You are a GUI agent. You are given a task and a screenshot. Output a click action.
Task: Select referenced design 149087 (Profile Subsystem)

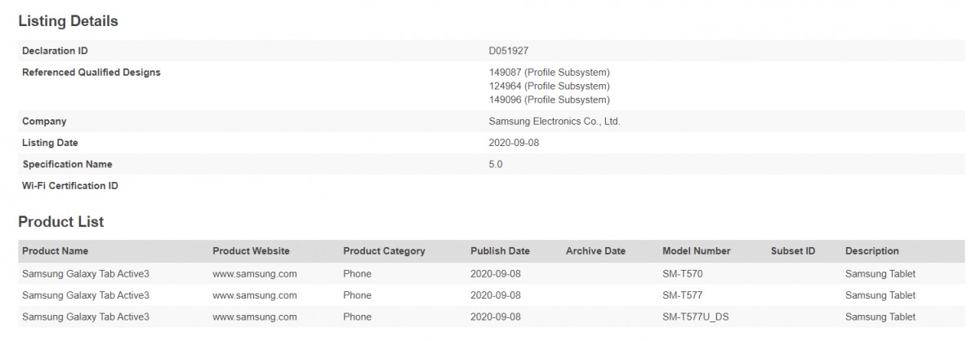[549, 73]
